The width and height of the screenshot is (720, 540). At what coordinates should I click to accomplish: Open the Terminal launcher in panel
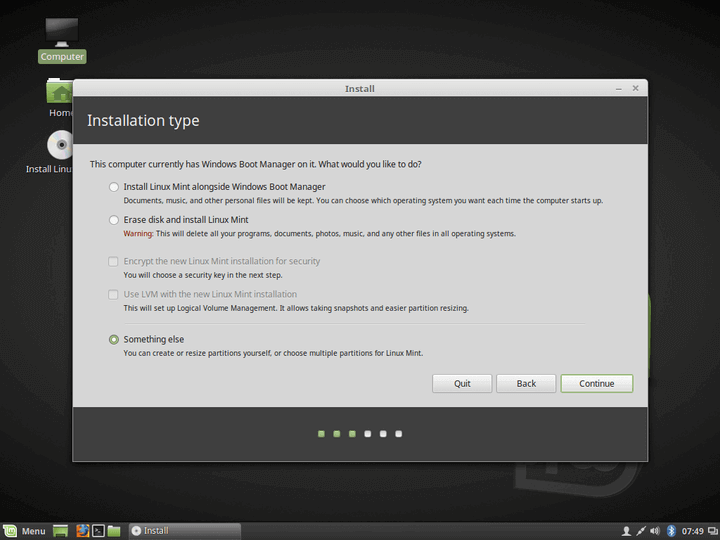[98, 531]
